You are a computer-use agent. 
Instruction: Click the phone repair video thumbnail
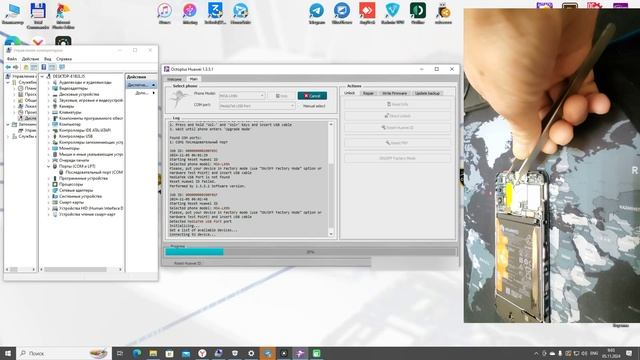coord(552,166)
